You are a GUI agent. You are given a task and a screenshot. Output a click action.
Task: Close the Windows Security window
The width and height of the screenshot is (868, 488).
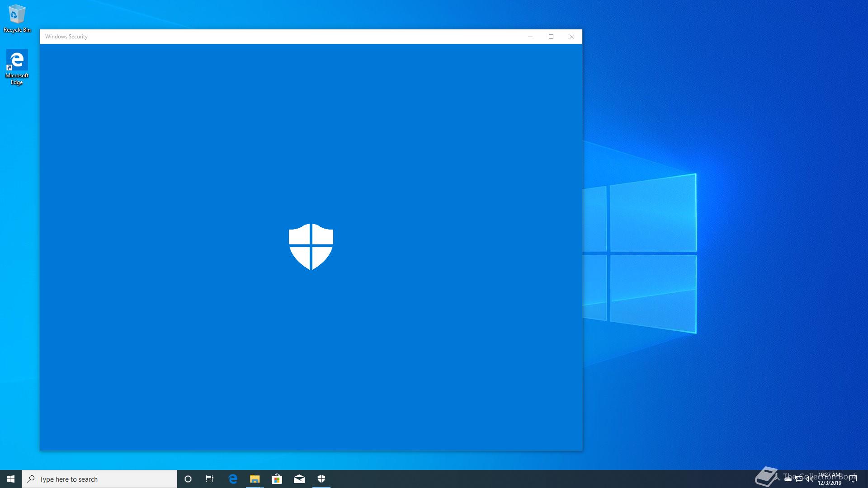click(x=572, y=37)
